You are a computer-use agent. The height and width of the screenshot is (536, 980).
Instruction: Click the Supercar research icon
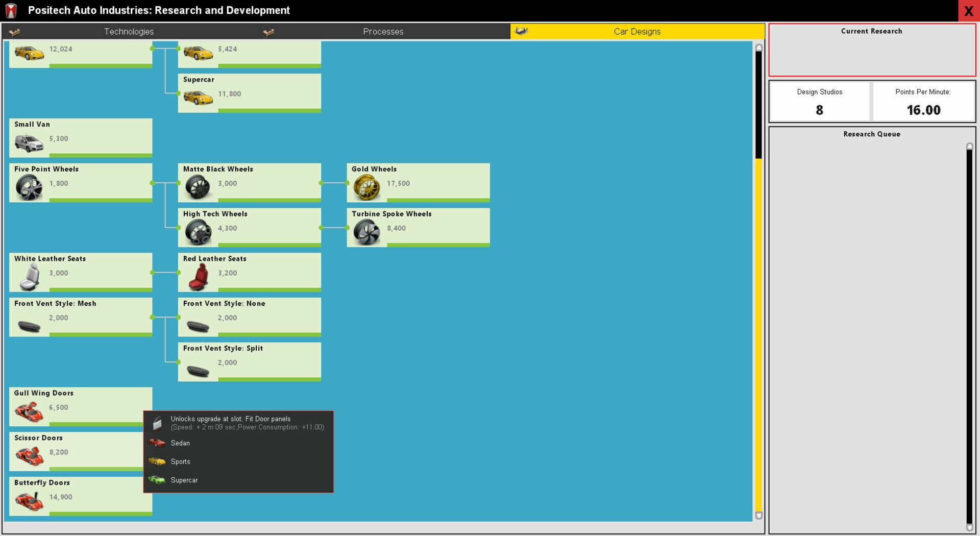[198, 98]
